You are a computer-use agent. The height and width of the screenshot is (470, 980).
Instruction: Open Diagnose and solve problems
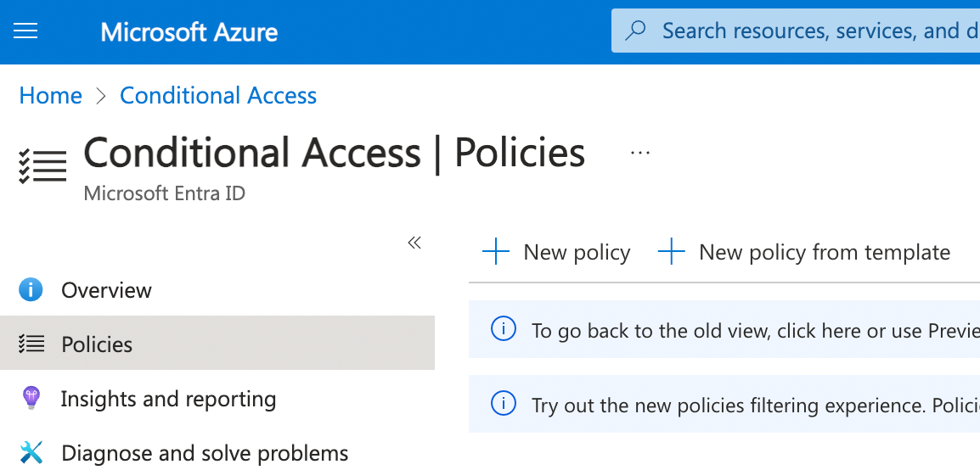point(217,452)
